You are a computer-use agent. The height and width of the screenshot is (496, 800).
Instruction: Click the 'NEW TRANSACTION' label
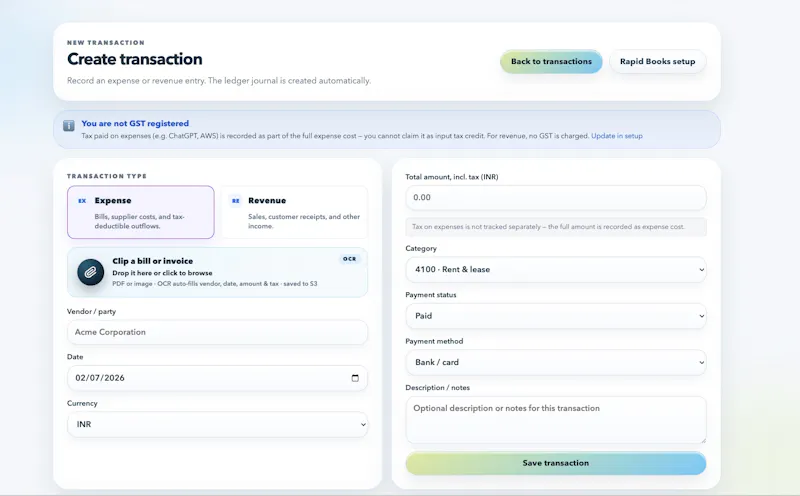tap(106, 42)
